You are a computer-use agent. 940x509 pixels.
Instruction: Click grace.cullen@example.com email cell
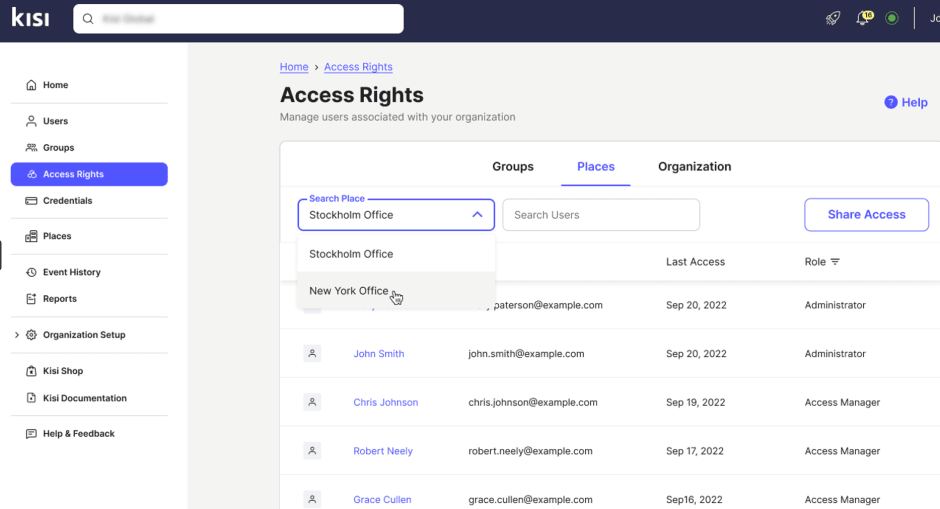[531, 499]
